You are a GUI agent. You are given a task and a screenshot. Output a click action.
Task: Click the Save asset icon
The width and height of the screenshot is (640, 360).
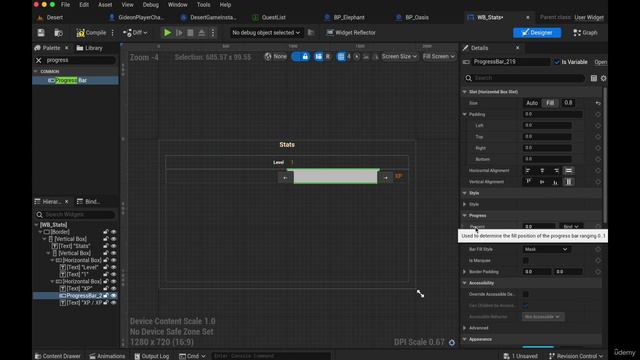coord(41,33)
